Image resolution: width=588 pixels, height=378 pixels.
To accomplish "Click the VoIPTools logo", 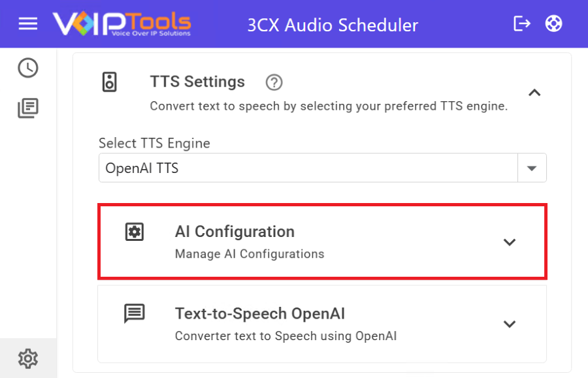I will (122, 24).
